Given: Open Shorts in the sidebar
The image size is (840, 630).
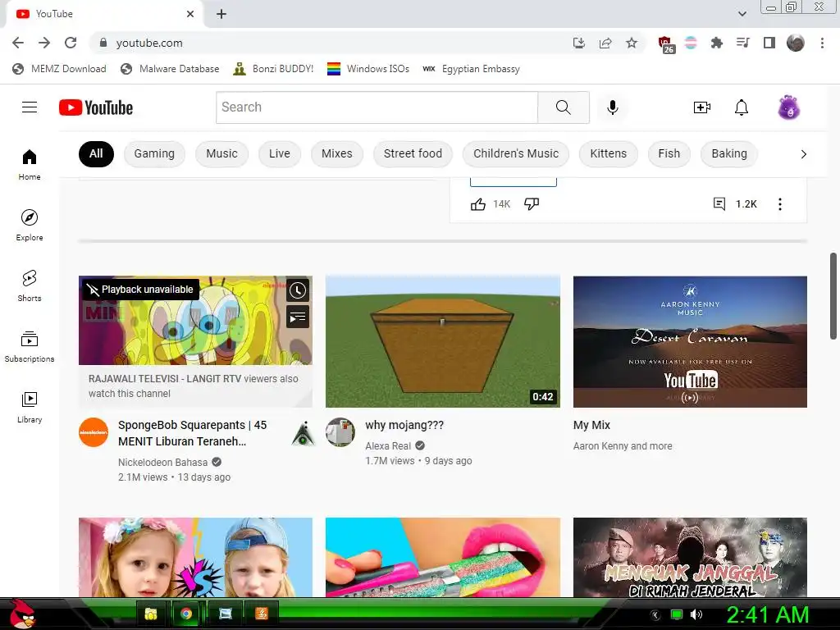Looking at the screenshot, I should 30,285.
